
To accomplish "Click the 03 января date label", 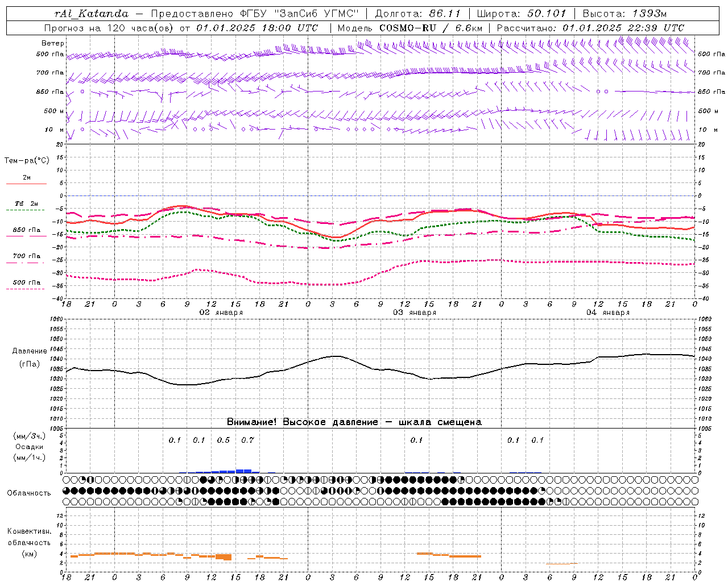I will coord(415,313).
